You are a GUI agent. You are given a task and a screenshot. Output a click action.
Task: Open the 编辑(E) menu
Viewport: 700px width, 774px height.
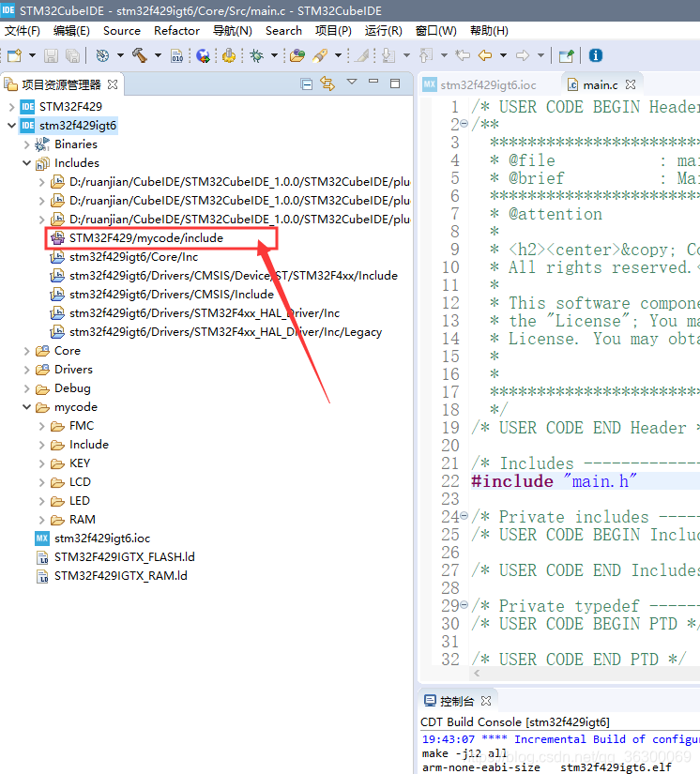[x=71, y=31]
